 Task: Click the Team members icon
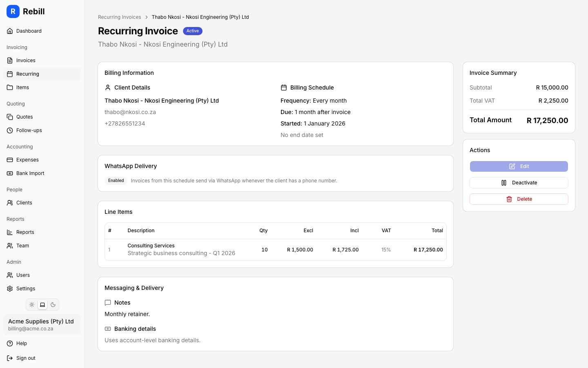coord(10,246)
